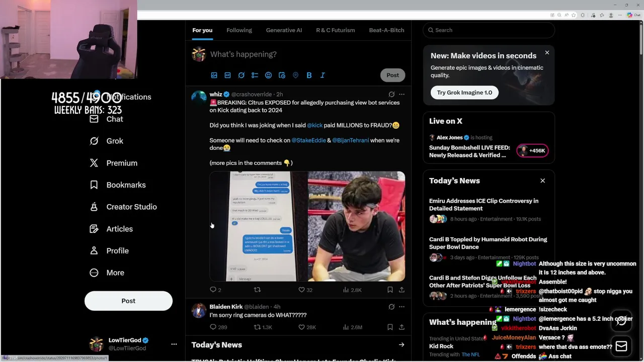Repost whiz's Citrus EXPOSED post
The image size is (644, 362).
257,290
